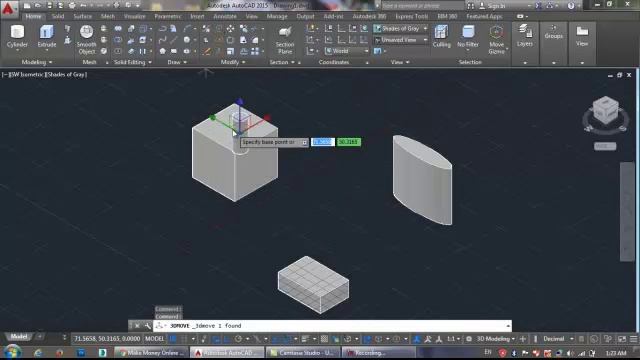The height and width of the screenshot is (360, 640).
Task: Click the volume icon in system tray
Action: point(570,353)
